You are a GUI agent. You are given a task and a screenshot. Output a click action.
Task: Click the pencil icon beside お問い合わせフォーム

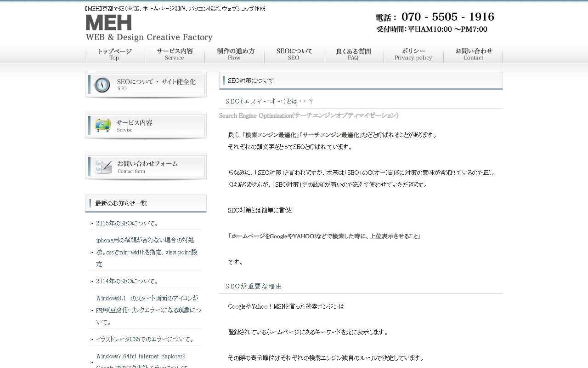103,167
